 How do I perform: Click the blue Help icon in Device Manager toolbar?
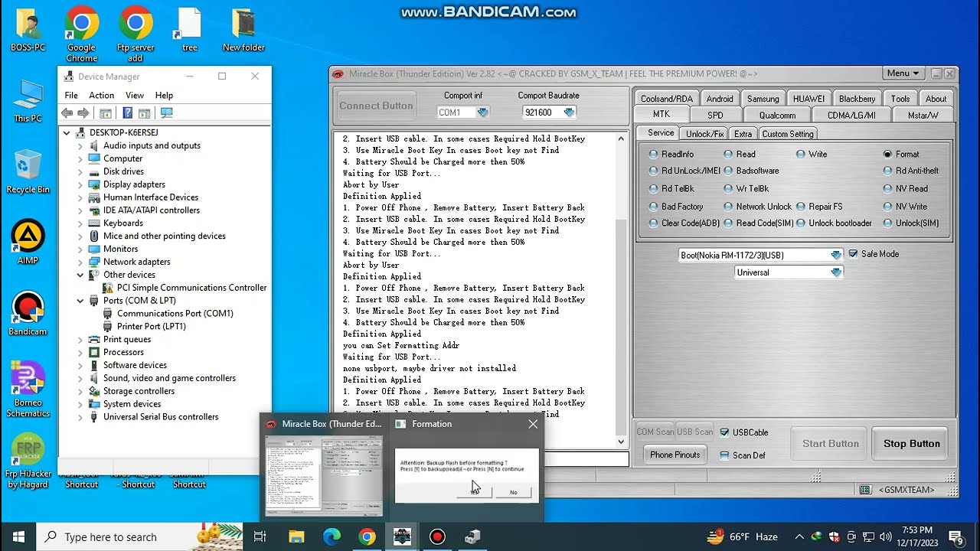click(127, 113)
